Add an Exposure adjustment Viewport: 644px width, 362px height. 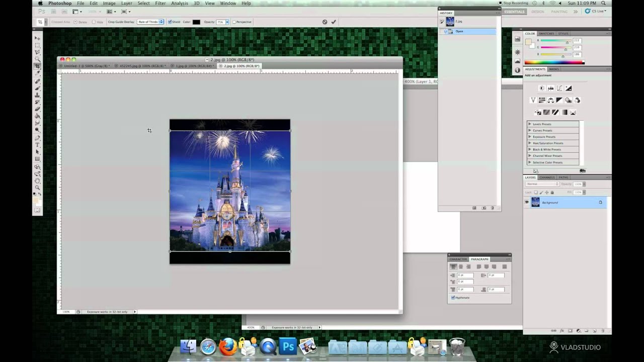[x=568, y=88]
